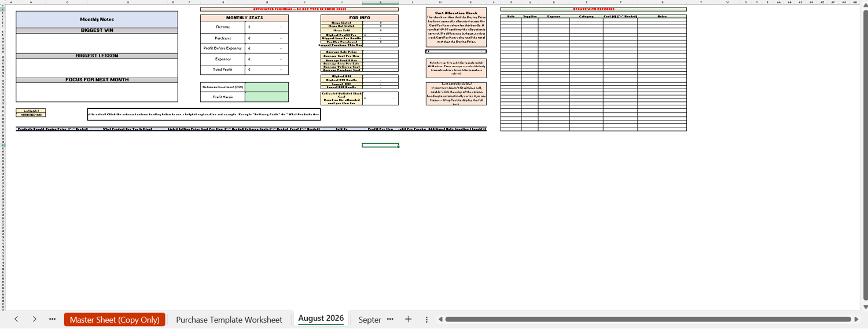Click the next sheet navigation arrow
Image resolution: width=868 pixels, height=329 pixels.
[35, 319]
